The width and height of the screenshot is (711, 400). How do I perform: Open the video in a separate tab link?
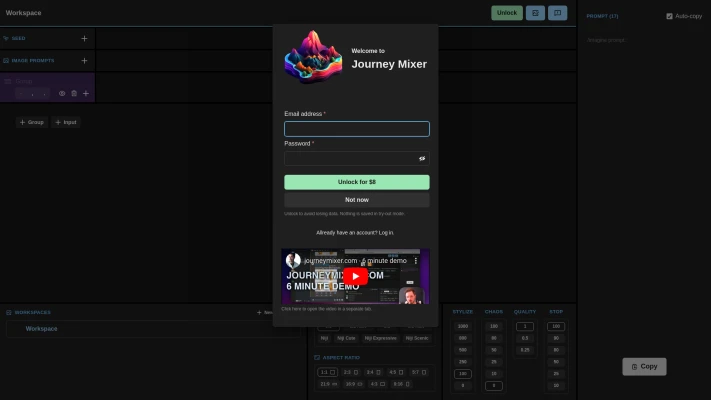[x=326, y=309]
